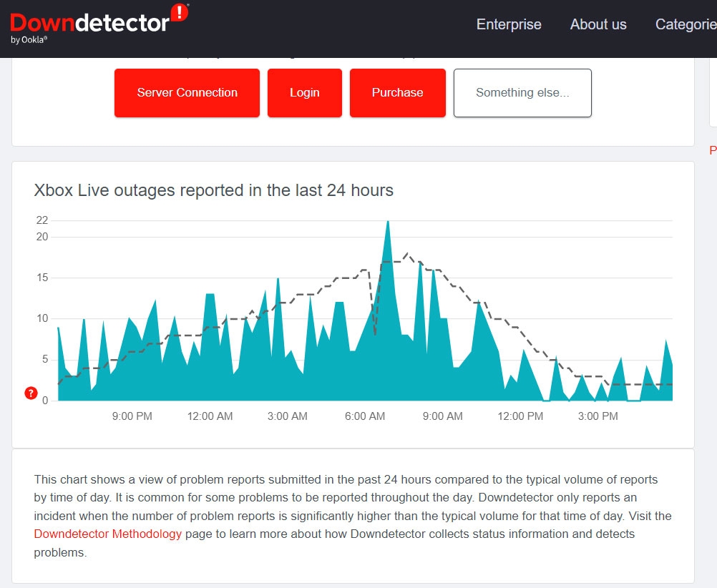Click the 15 value on the y-axis

coord(42,278)
